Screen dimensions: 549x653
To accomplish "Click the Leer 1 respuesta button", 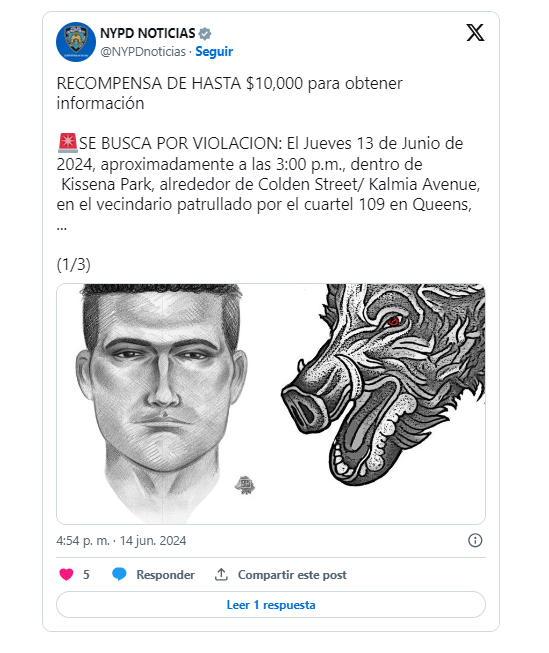I will (x=271, y=605).
